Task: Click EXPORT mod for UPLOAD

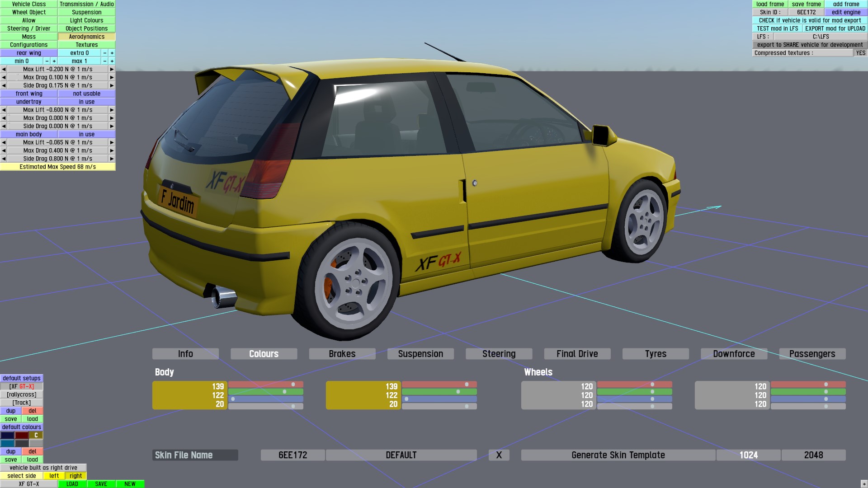Action: pyautogui.click(x=835, y=28)
